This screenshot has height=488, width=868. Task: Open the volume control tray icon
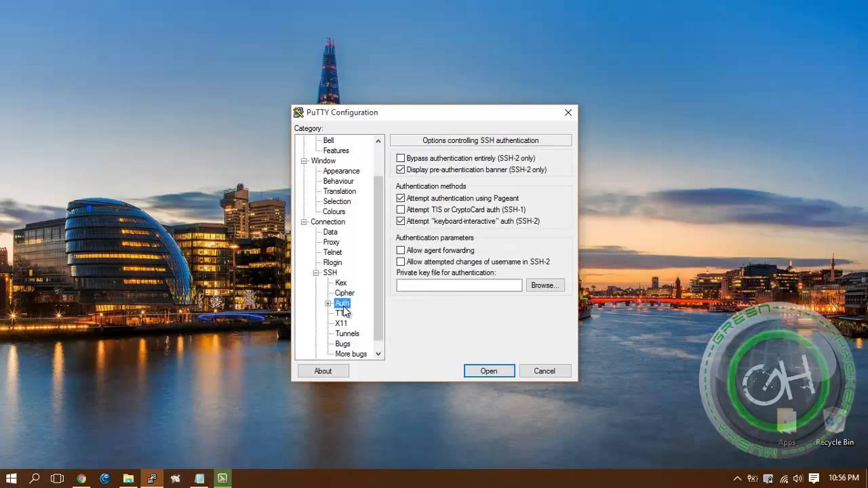[x=797, y=479]
